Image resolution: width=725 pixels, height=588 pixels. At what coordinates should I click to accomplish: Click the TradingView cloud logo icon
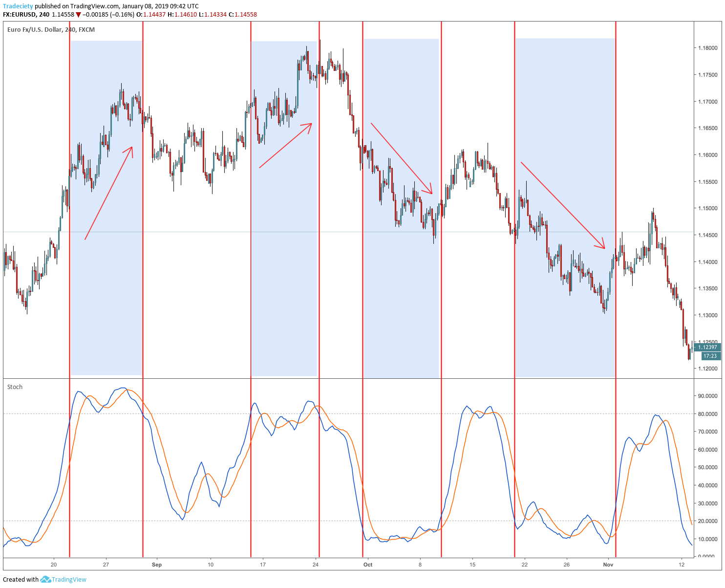[x=45, y=580]
